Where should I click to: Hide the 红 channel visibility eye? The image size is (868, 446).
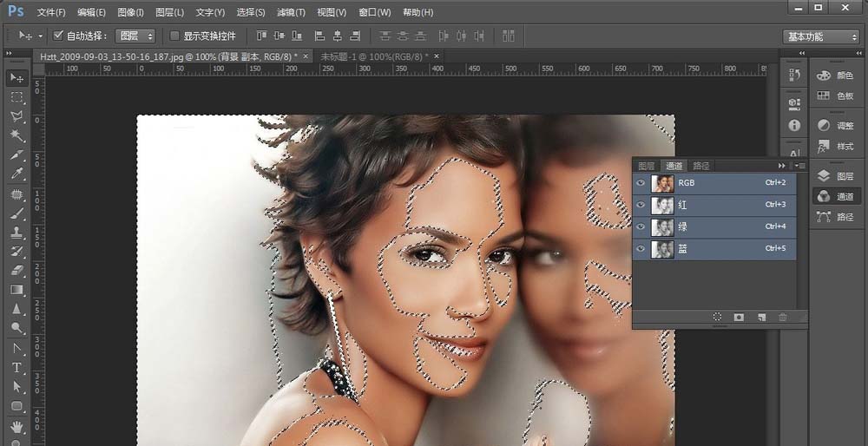[x=641, y=206]
